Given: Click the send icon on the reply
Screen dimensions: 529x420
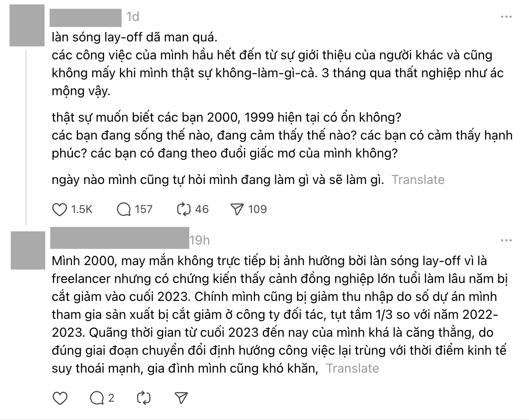Looking at the screenshot, I should pyautogui.click(x=181, y=398).
